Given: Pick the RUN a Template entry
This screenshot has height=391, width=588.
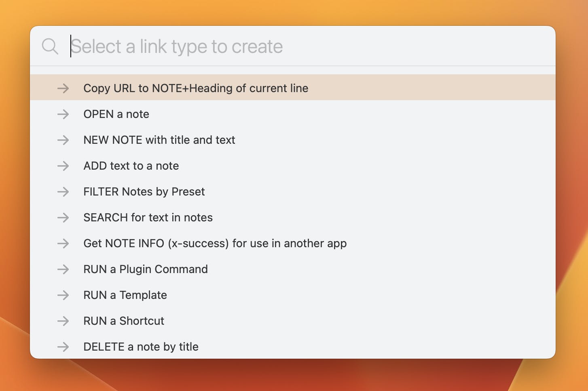Looking at the screenshot, I should point(125,295).
